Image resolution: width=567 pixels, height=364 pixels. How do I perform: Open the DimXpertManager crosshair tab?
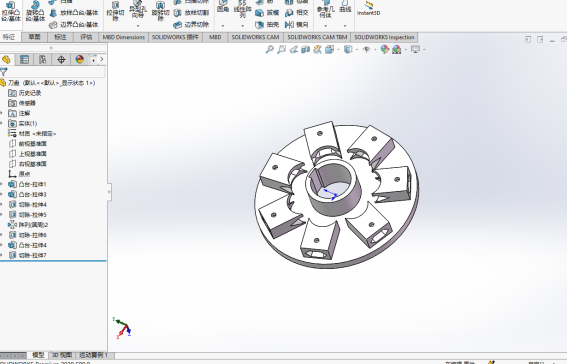[x=61, y=60]
